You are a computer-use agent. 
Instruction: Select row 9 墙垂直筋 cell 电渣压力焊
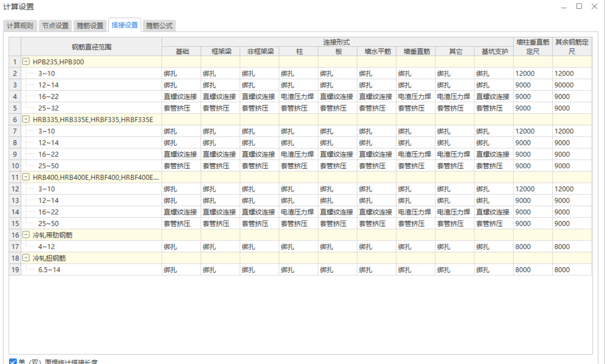[416, 154]
